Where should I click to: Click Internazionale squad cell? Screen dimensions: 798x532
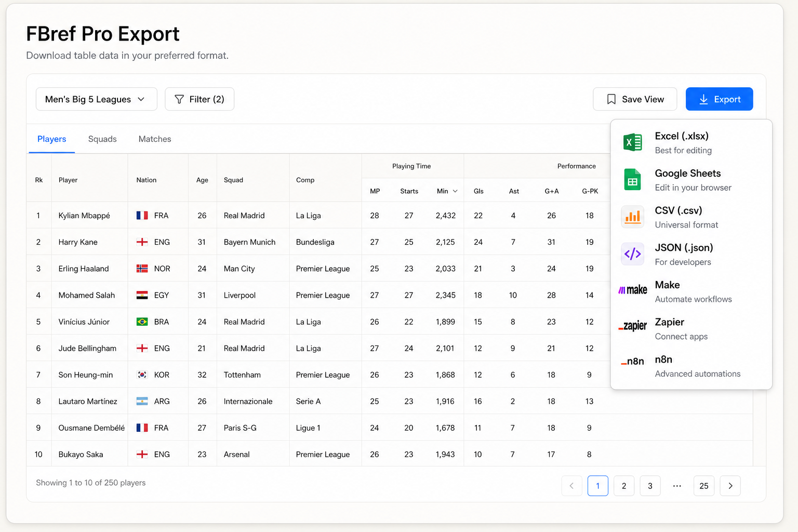(x=248, y=402)
